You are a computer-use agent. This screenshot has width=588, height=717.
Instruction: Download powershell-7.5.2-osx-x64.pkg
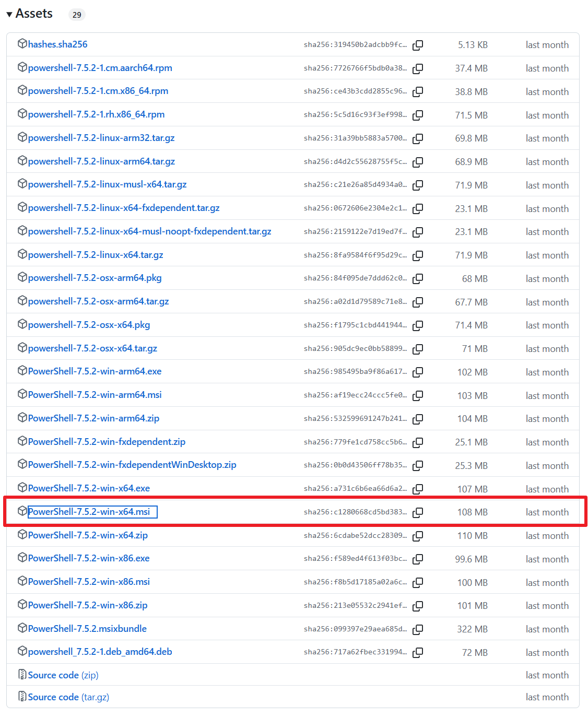89,325
